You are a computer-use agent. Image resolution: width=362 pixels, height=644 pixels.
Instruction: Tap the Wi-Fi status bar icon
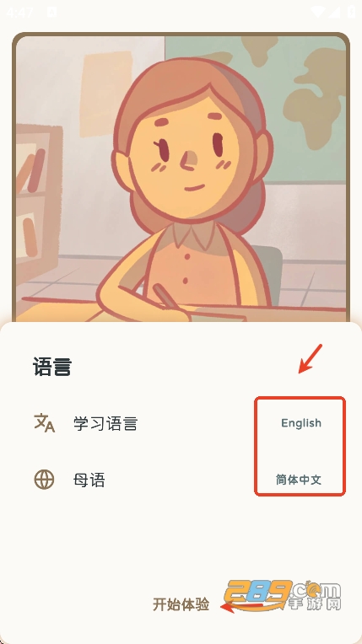click(319, 12)
